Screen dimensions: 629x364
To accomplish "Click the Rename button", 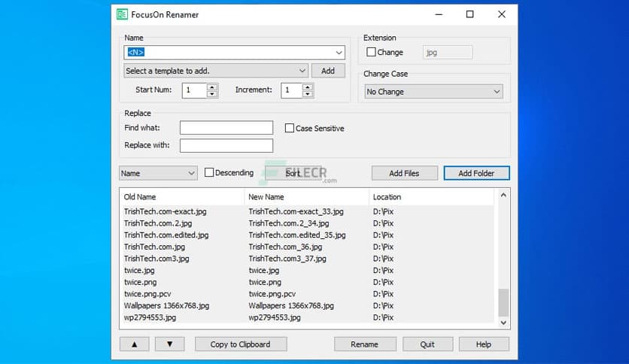I will [365, 344].
